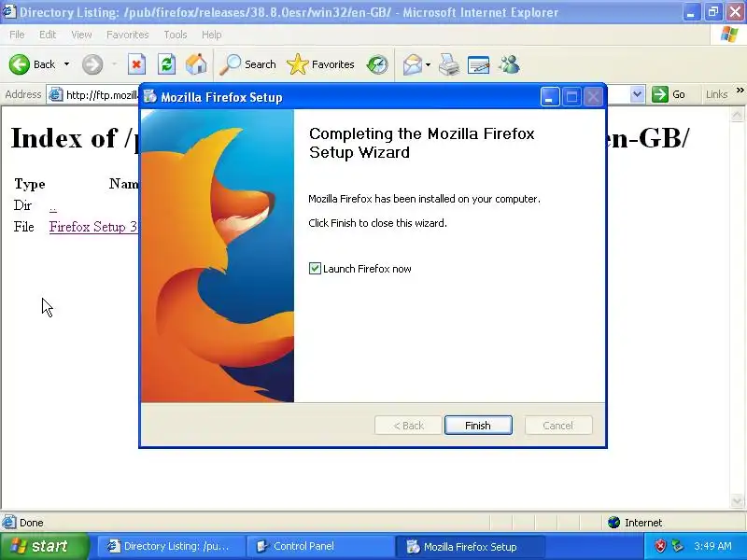Expand the Links toolbar chevron
This screenshot has height=560, width=747.
click(740, 90)
